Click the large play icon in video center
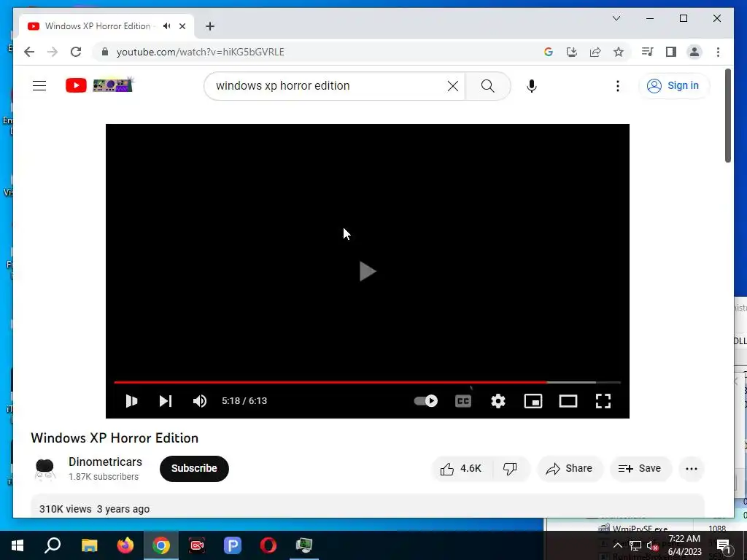The height and width of the screenshot is (560, 747). click(x=368, y=271)
